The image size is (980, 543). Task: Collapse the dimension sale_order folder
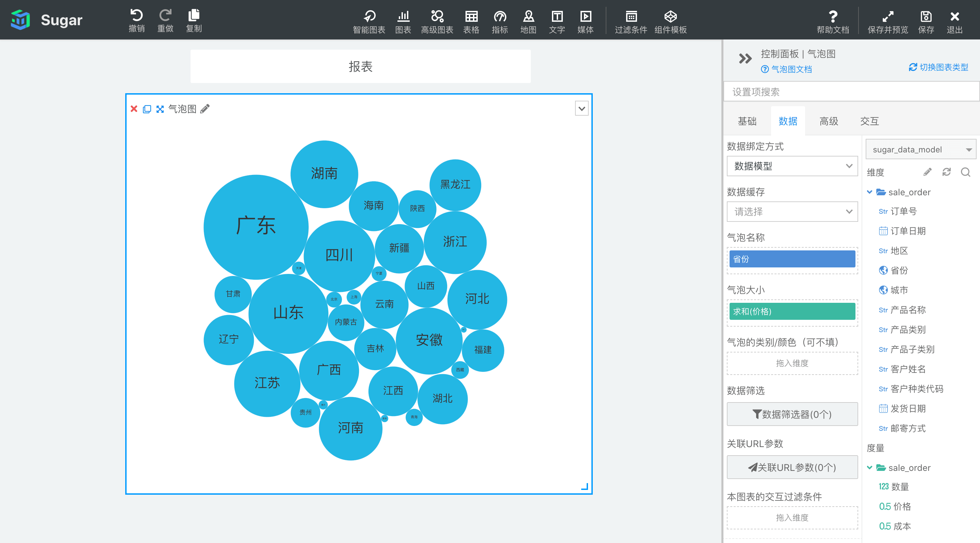(869, 192)
